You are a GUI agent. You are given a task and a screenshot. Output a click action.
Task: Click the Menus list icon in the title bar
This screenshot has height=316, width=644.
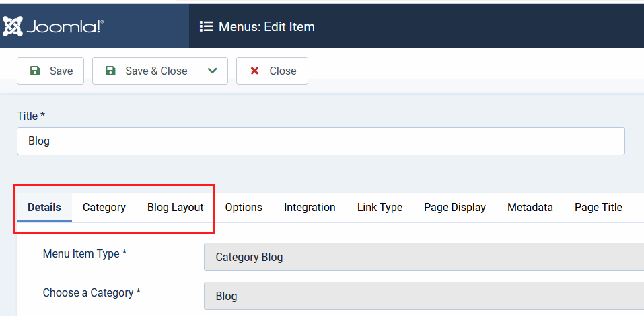[207, 27]
